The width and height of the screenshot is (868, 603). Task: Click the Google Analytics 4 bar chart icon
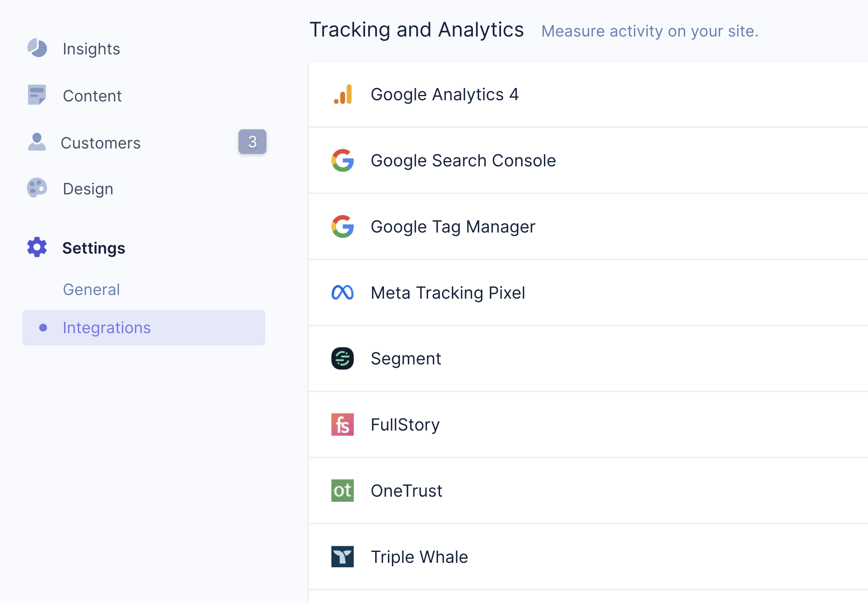(x=343, y=95)
